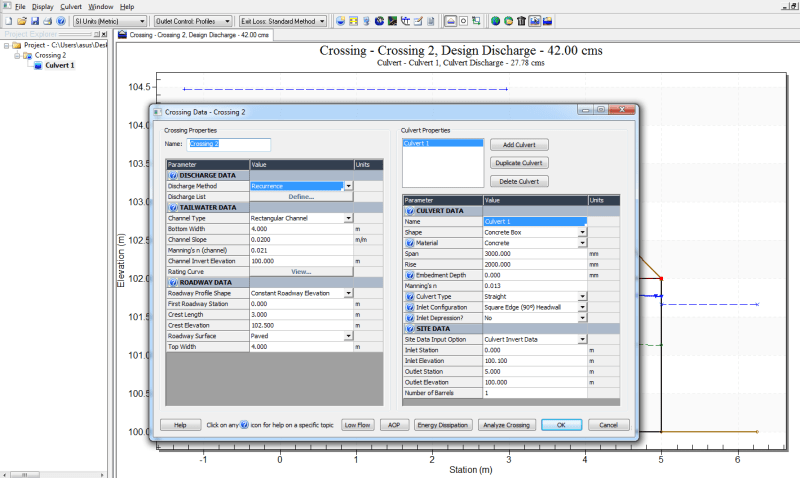Click the gray document report toolbar icon
This screenshot has width=800, height=478.
[x=431, y=21]
